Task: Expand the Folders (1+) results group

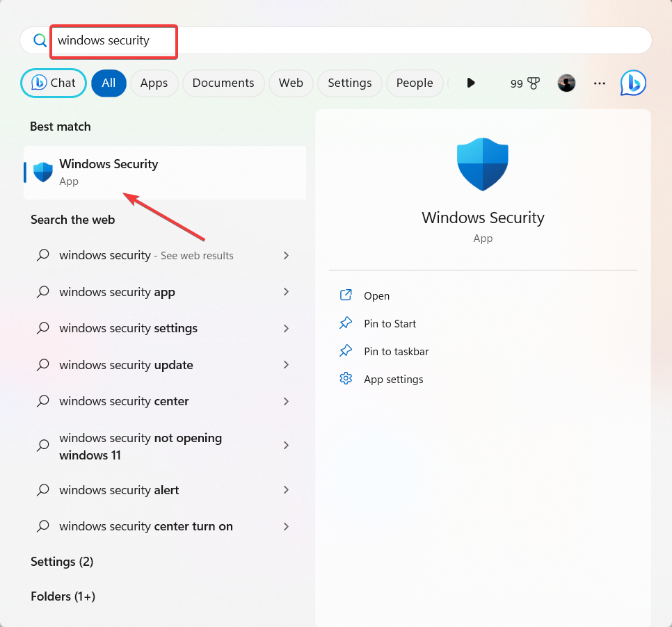Action: (63, 596)
